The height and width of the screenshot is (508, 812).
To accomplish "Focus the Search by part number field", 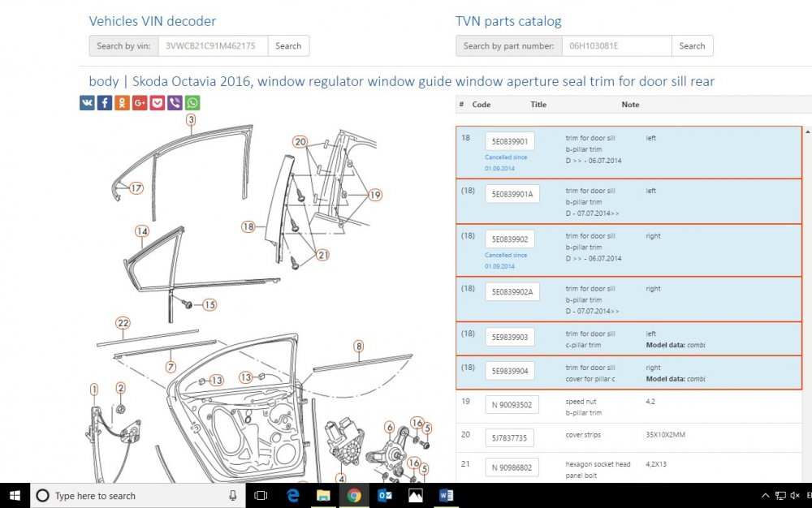I will [617, 45].
